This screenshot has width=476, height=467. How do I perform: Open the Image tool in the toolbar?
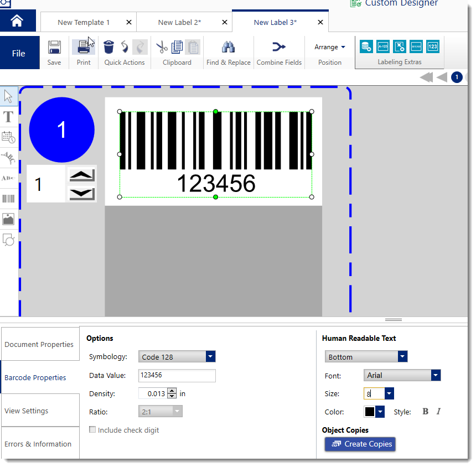tap(8, 219)
